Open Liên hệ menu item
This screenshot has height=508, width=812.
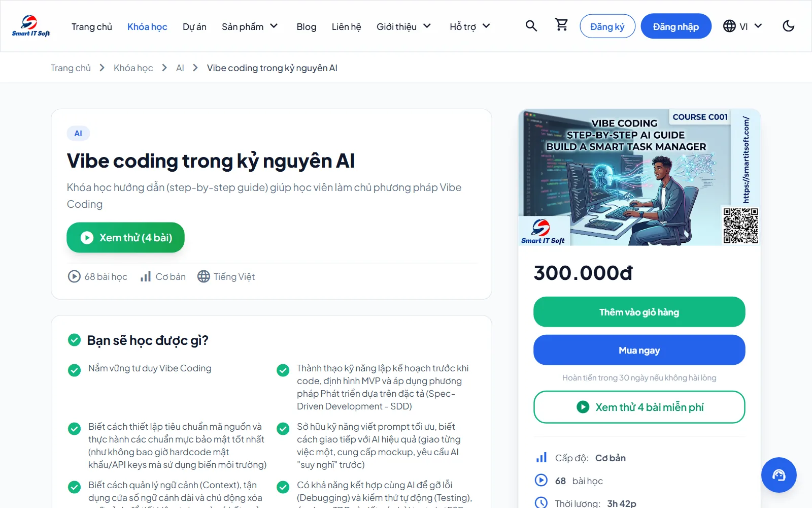coord(347,26)
